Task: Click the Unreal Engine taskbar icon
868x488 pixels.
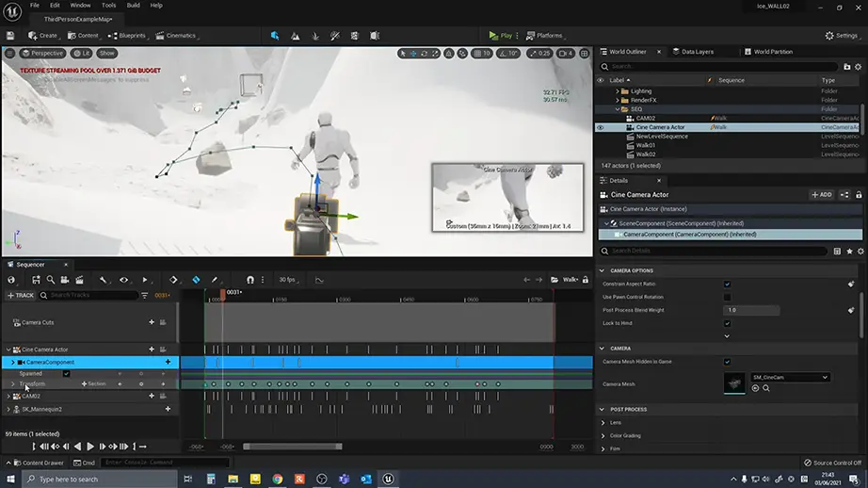Action: pyautogui.click(x=388, y=479)
